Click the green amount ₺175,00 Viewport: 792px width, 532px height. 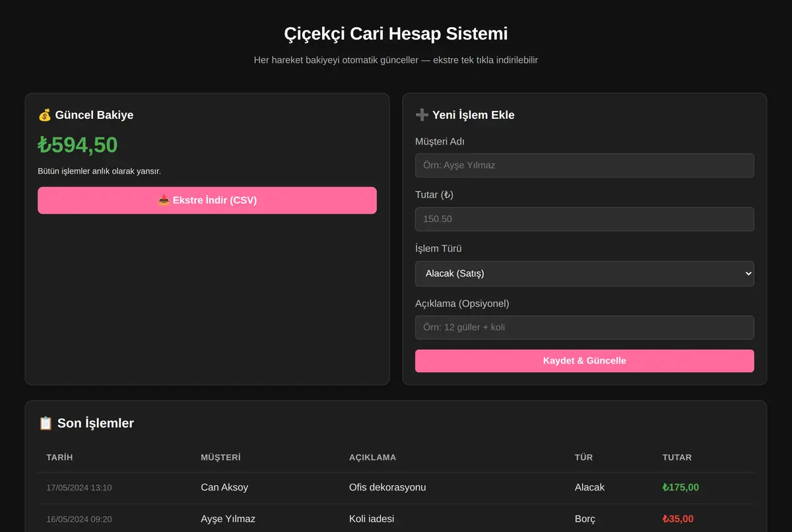coord(680,488)
